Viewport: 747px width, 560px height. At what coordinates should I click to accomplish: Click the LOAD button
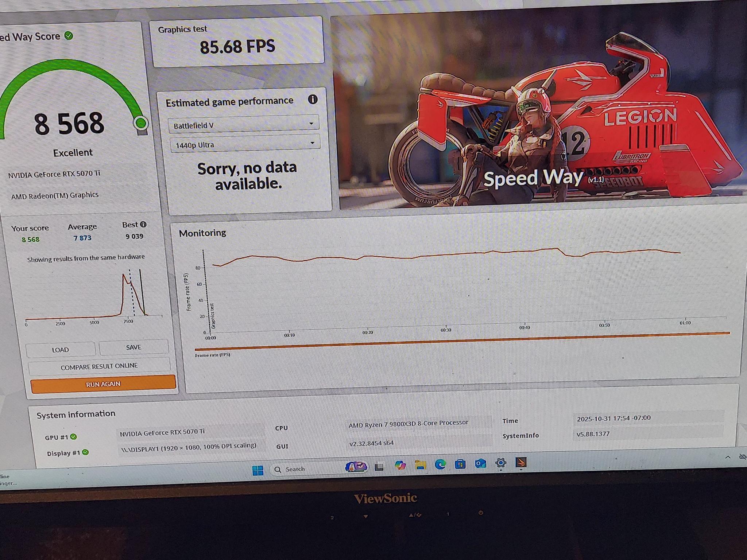tap(61, 350)
